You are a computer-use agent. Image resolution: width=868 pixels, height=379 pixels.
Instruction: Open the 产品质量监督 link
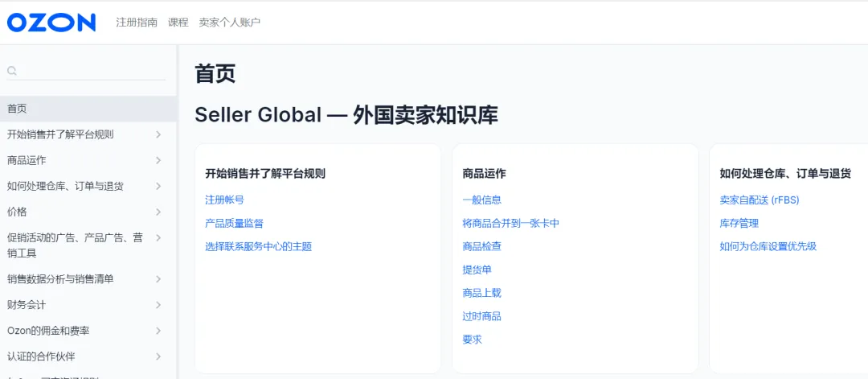[234, 224]
